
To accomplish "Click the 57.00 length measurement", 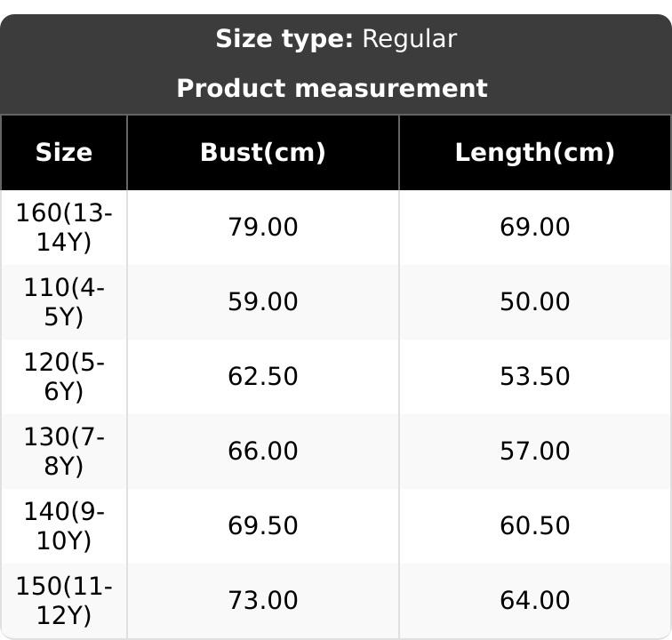I will pos(534,452).
